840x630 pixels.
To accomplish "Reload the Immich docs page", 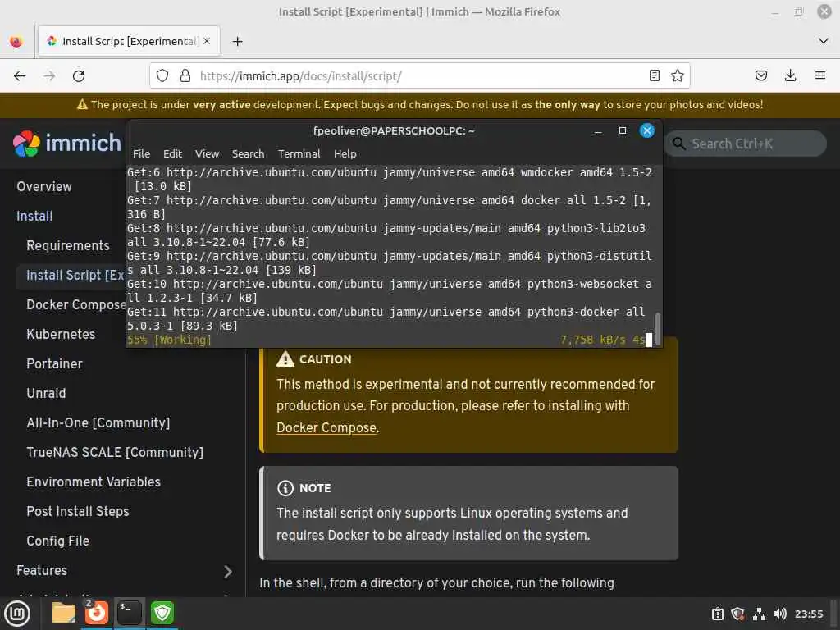I will click(x=79, y=76).
